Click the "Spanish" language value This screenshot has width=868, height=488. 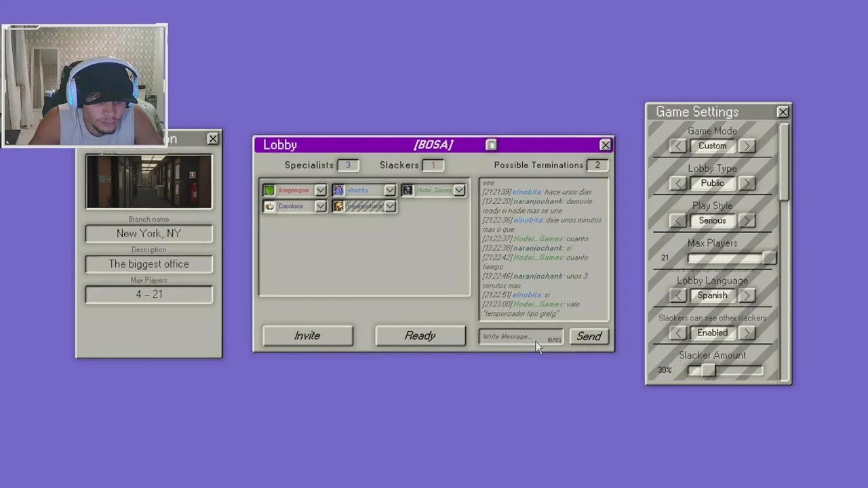pyautogui.click(x=713, y=296)
